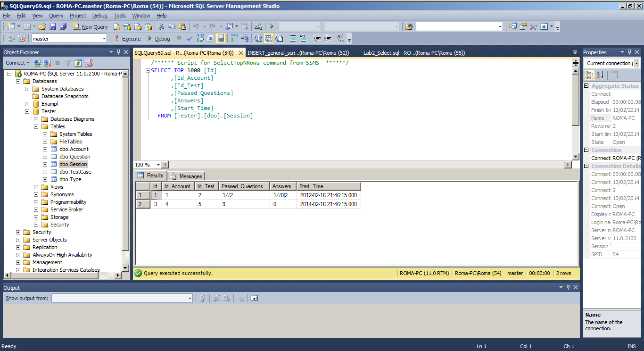Open the Query menu

click(56, 16)
